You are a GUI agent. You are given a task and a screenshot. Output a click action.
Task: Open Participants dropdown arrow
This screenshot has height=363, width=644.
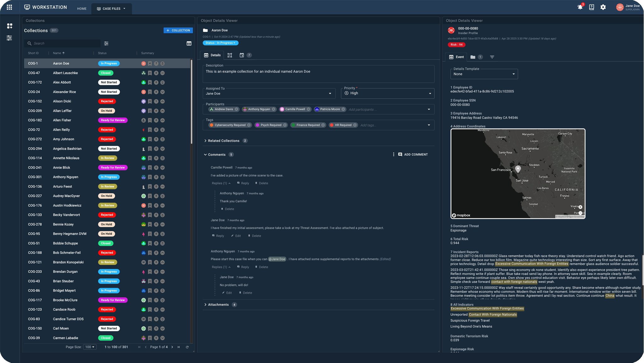pos(429,109)
